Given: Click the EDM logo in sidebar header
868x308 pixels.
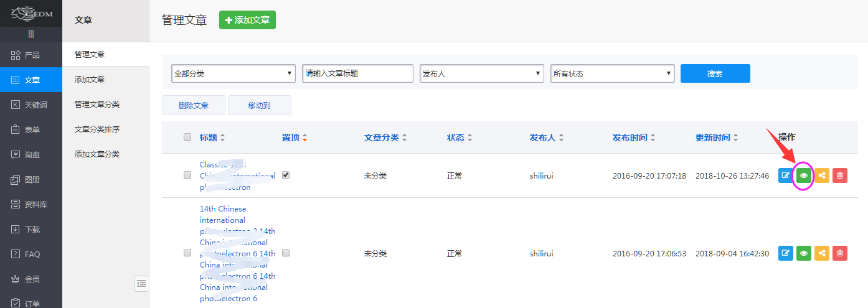Looking at the screenshot, I should pos(31,12).
